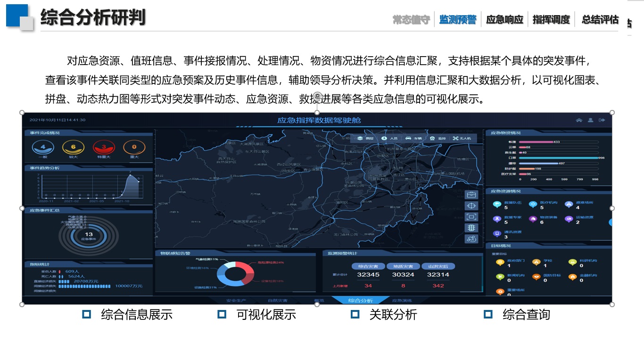Select the 图层 layers tool on map
Image resolution: width=644 pixels, height=360 pixels.
click(365, 139)
